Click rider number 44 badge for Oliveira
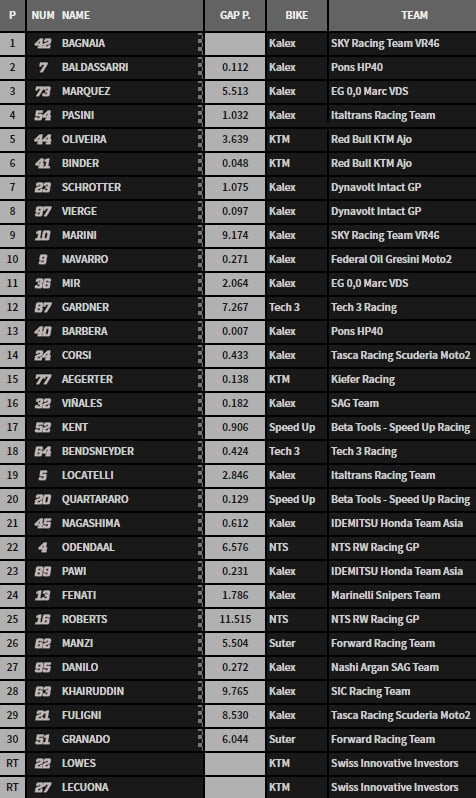 43,139
